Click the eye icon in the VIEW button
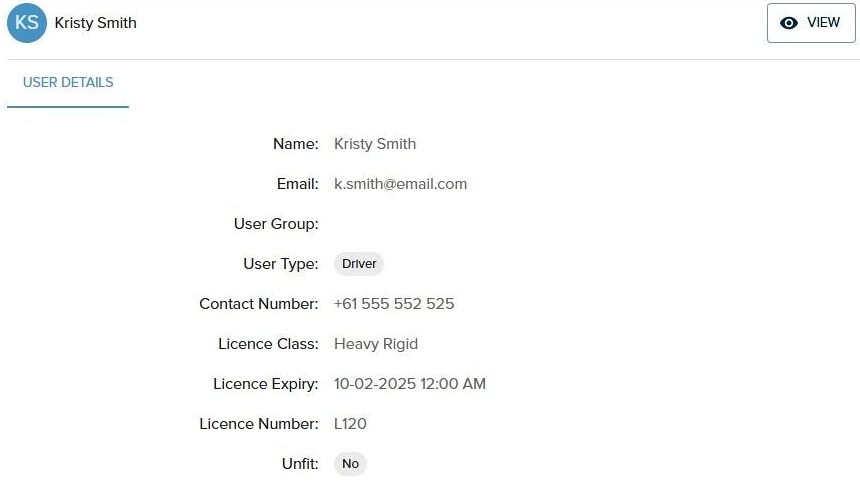This screenshot has width=860, height=481. coord(789,23)
